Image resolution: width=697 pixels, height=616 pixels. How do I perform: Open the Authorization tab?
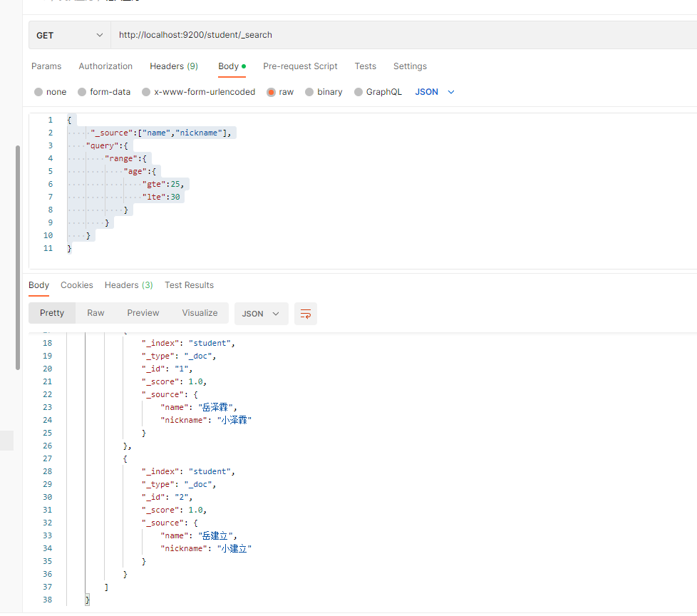coord(105,66)
